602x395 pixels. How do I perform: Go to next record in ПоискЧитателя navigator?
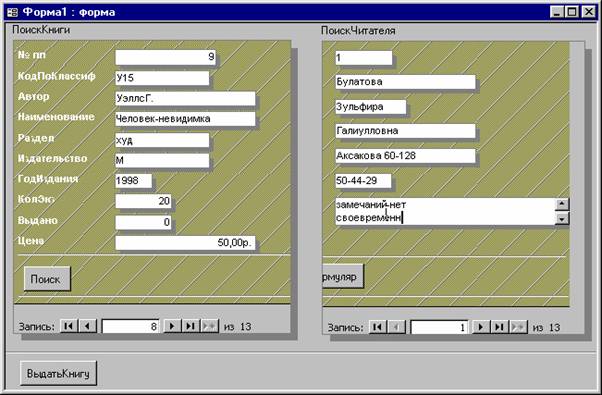coord(481,327)
